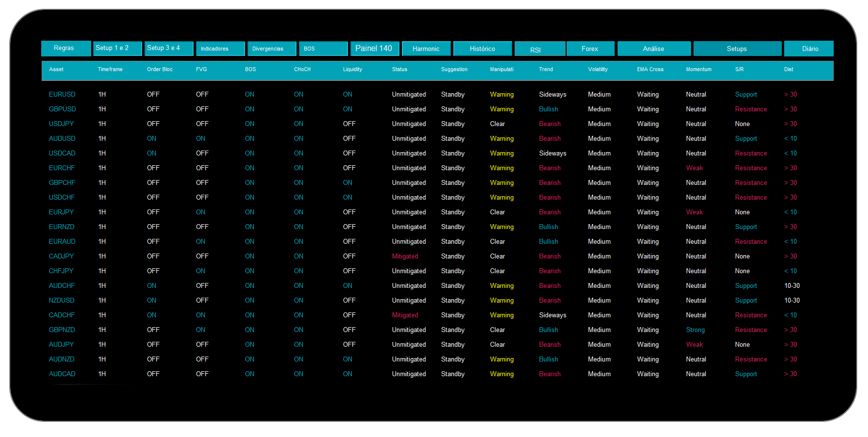Select the AUDJPY asset name
Viewport: 868px width, 437px height.
tap(61, 345)
